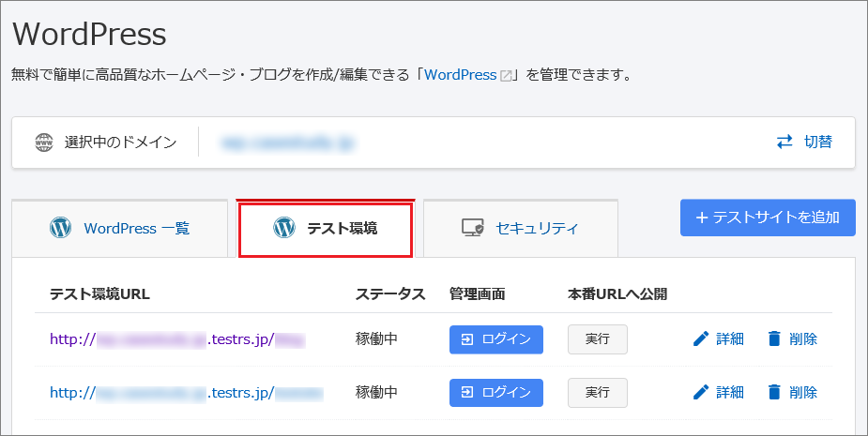868x436 pixels.
Task: Click the blurred selected domain name
Action: pos(288,143)
